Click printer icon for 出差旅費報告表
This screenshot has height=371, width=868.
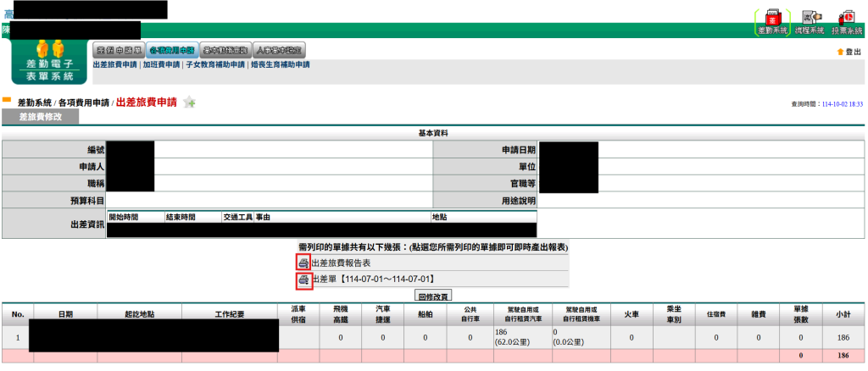303,263
